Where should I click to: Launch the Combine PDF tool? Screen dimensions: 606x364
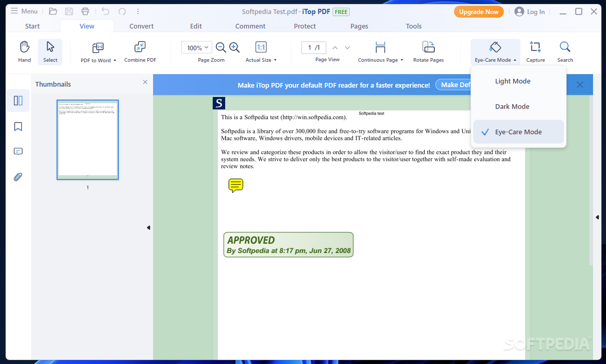pos(140,51)
